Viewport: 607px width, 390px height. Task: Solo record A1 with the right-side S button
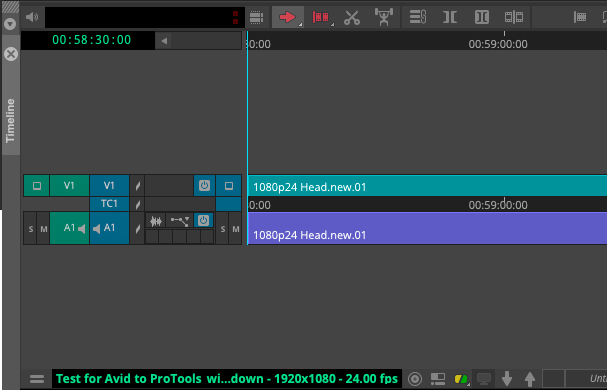(x=223, y=229)
